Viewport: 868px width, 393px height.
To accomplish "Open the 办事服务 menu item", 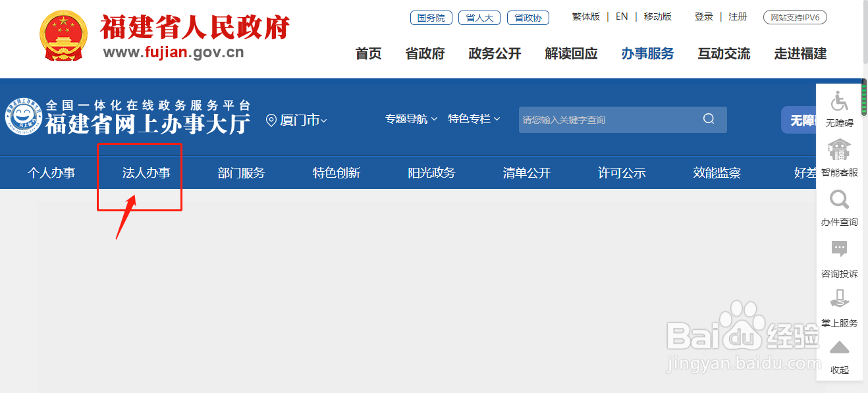I will pos(647,54).
